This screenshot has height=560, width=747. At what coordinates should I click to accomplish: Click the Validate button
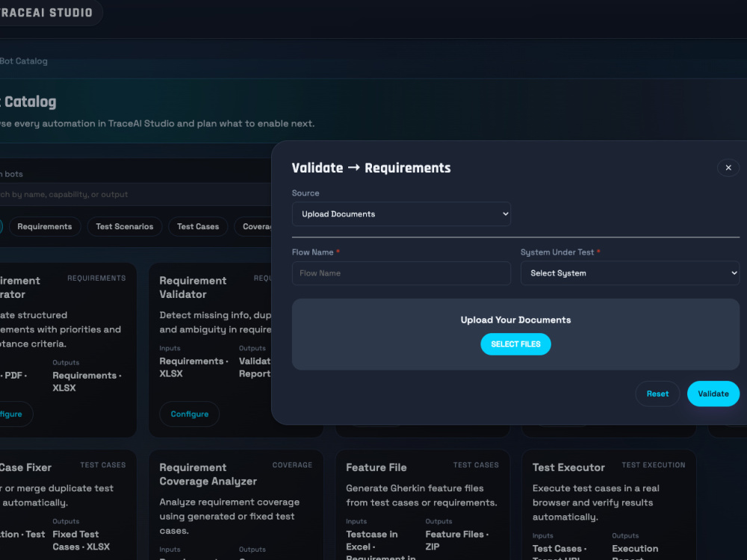(713, 393)
